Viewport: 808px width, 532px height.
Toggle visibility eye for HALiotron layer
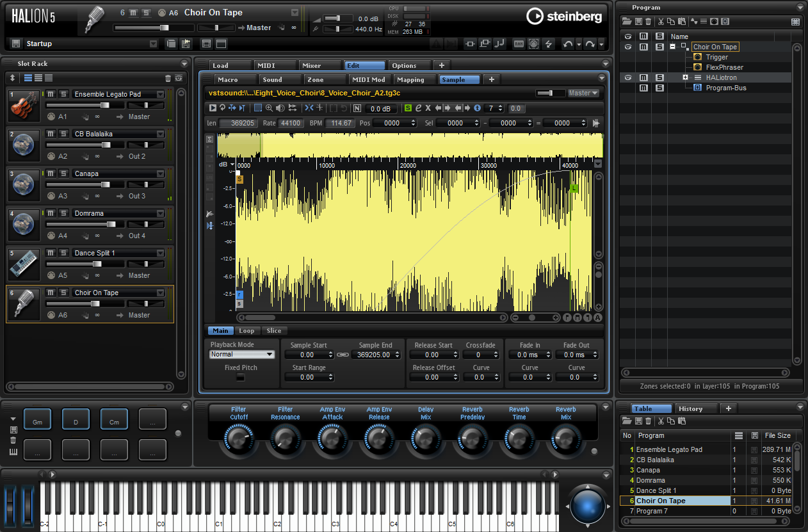tap(628, 77)
